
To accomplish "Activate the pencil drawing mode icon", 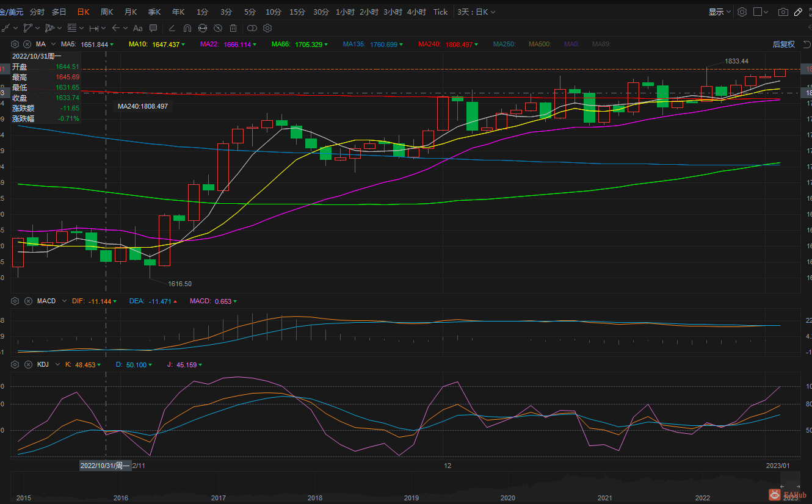I will click(798, 12).
